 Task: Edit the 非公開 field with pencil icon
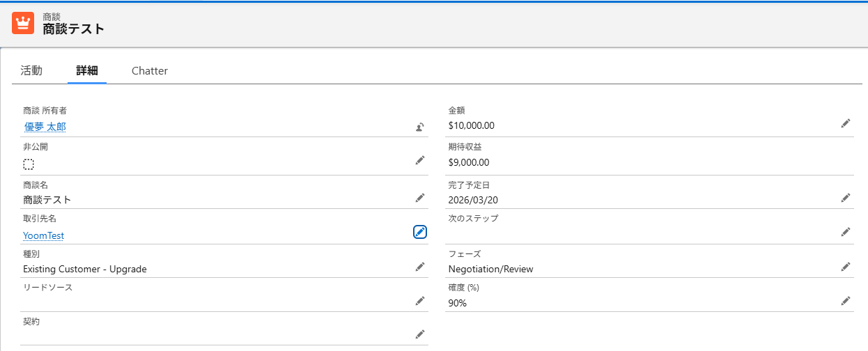tap(419, 160)
